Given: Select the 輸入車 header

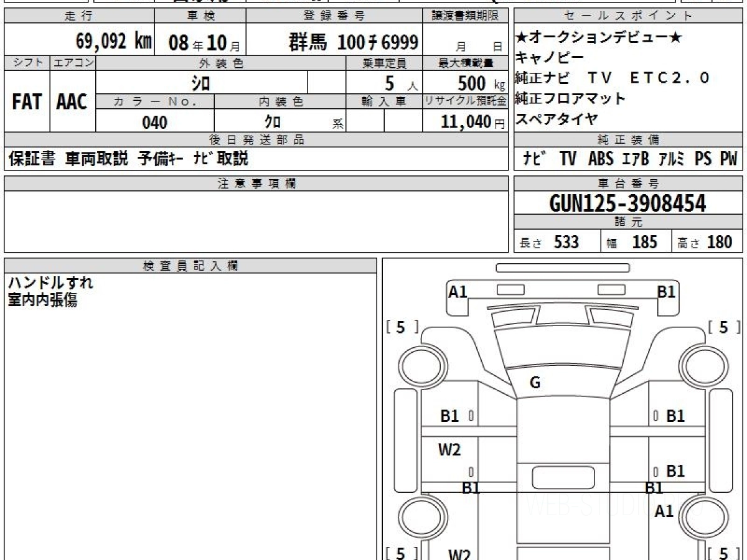Looking at the screenshot, I should click(384, 101).
